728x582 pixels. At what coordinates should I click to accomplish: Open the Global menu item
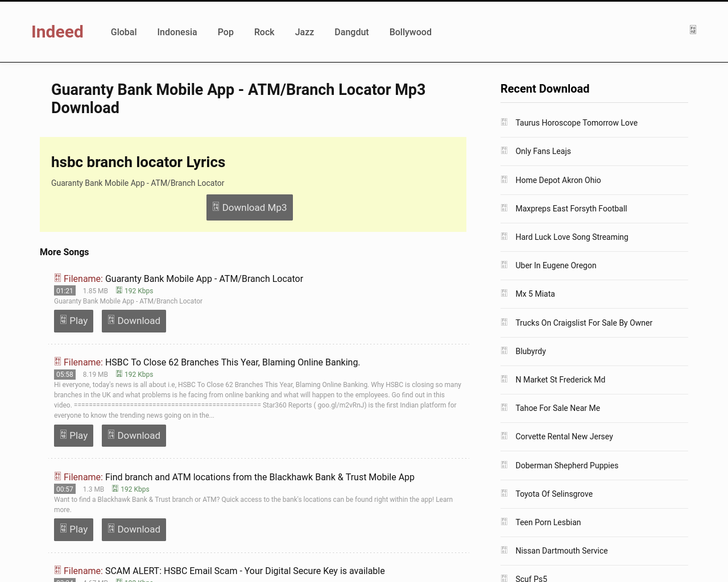123,32
